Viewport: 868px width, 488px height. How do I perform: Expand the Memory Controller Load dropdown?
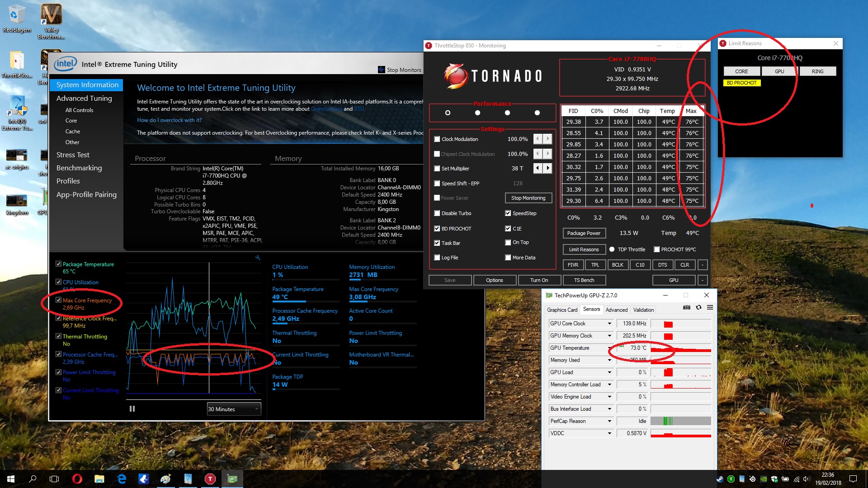click(x=609, y=385)
